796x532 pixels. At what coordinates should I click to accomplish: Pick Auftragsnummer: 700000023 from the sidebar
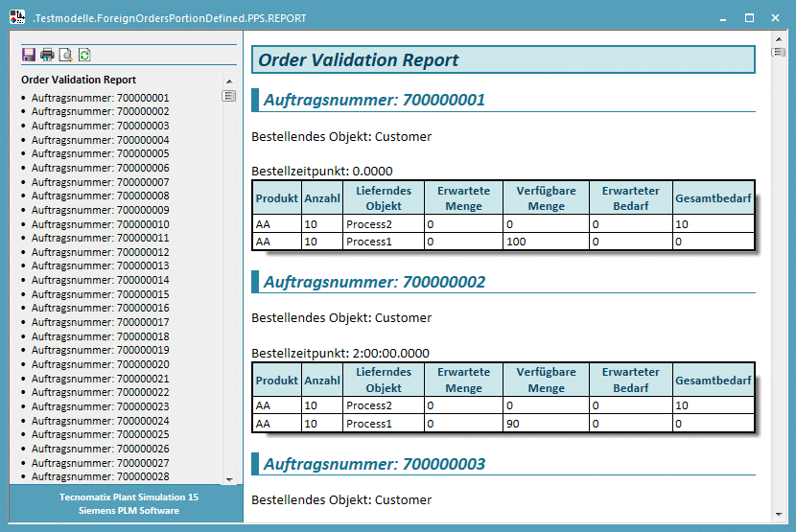coord(100,406)
